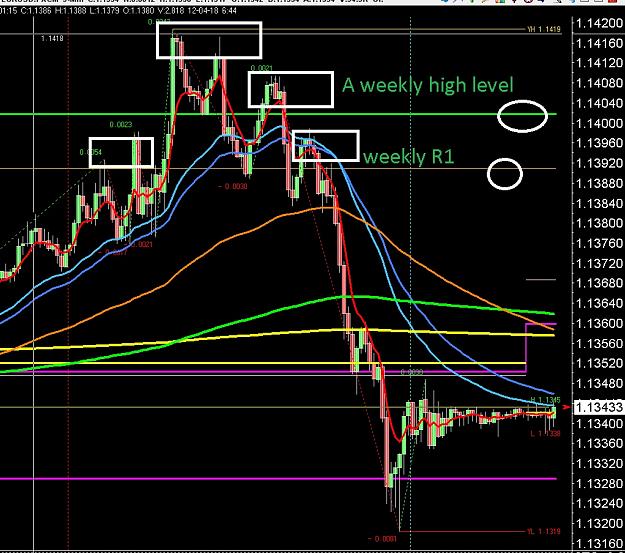Click the 1.14200 price axis label
This screenshot has height=553, width=625.
[599, 23]
